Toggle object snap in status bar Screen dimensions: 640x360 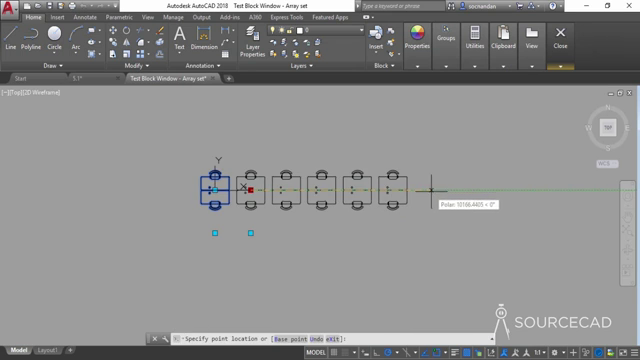(x=436, y=352)
